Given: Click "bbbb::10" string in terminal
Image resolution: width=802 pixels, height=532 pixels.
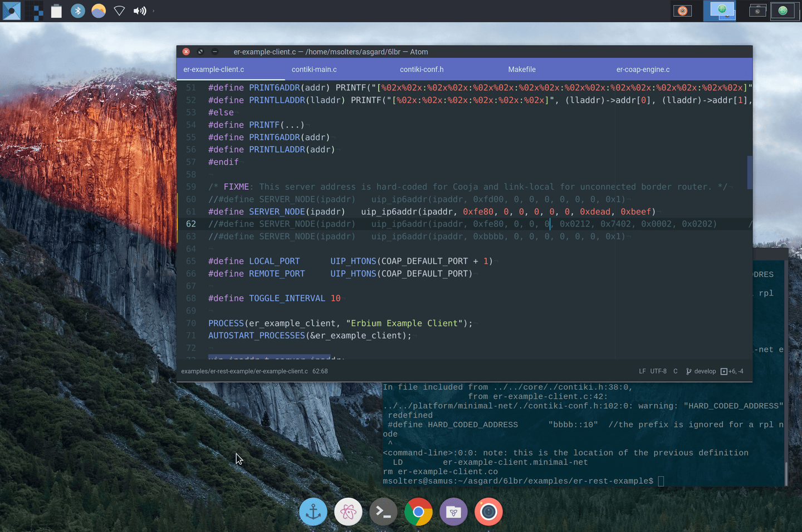Looking at the screenshot, I should click(573, 425).
